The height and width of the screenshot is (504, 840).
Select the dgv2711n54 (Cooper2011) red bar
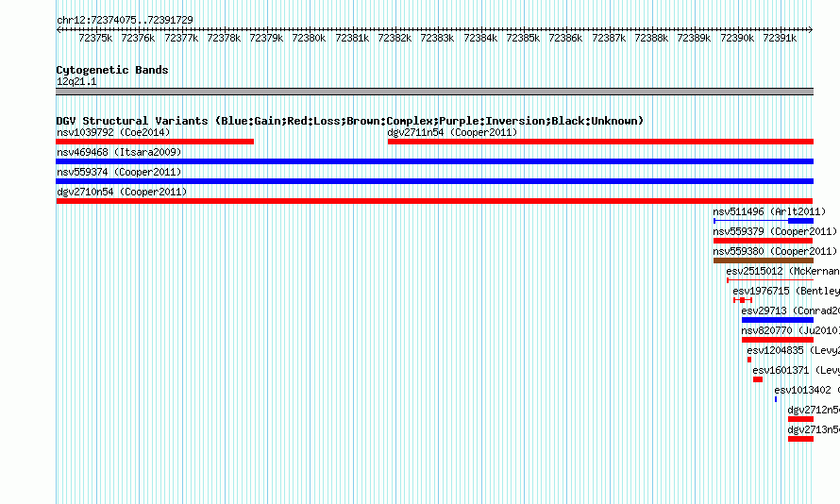pyautogui.click(x=600, y=142)
